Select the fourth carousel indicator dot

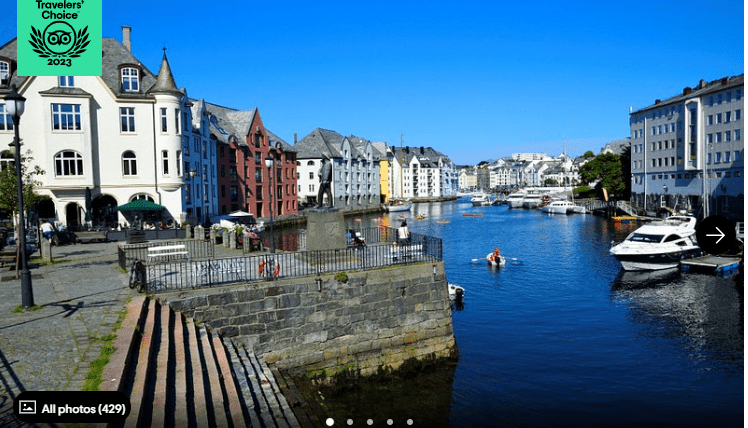[x=390, y=422]
